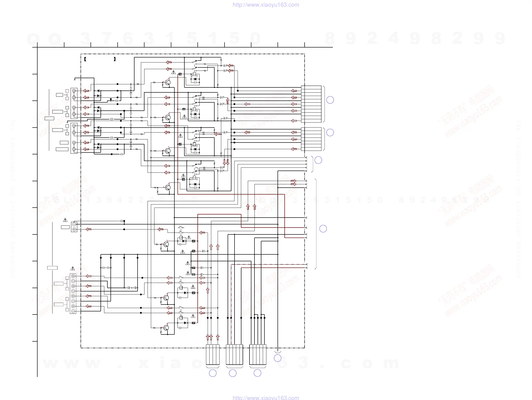Click blue circle beside the top-right connector
532x400 pixels.
click(x=330, y=100)
